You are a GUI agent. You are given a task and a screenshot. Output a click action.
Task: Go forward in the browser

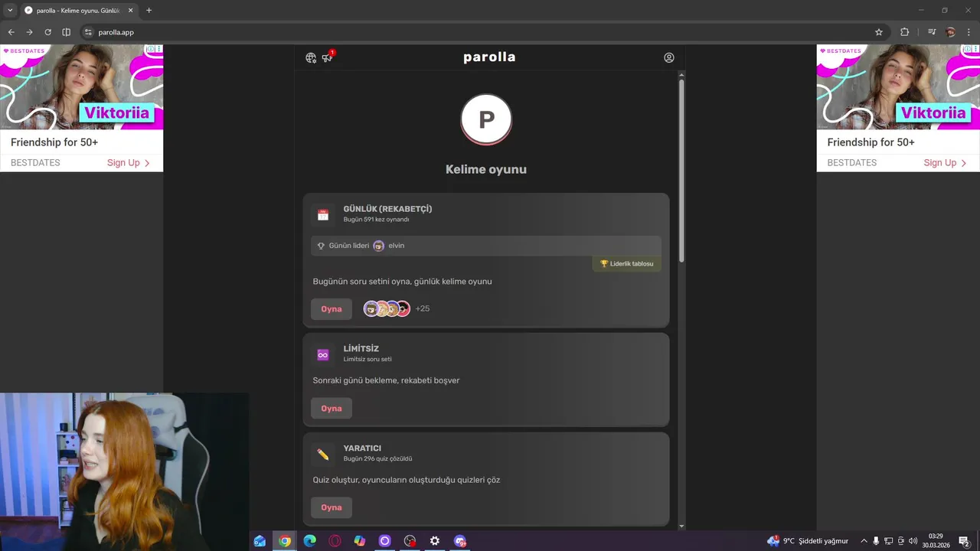29,32
